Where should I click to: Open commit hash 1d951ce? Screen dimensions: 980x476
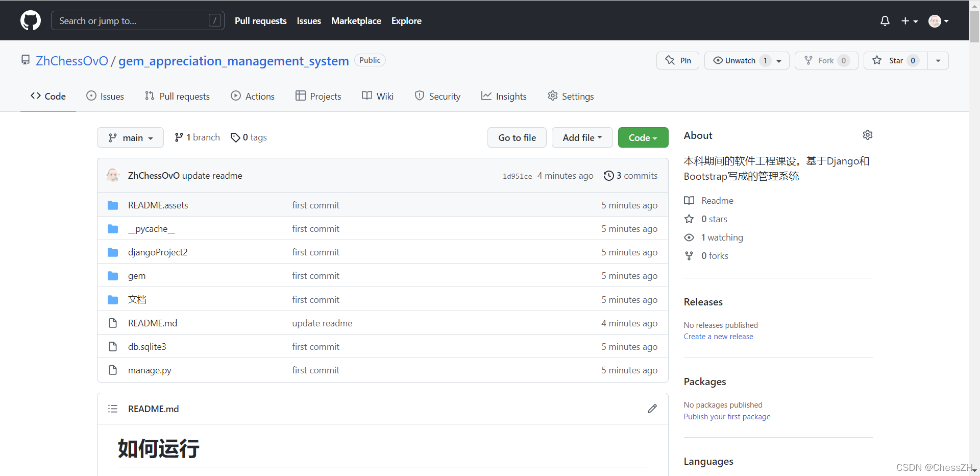[517, 176]
